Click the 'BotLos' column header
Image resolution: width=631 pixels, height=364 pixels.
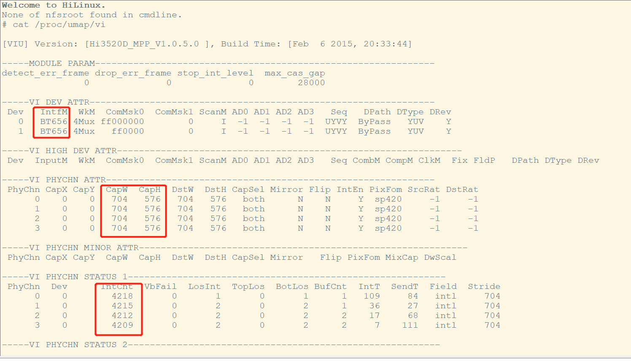(292, 286)
